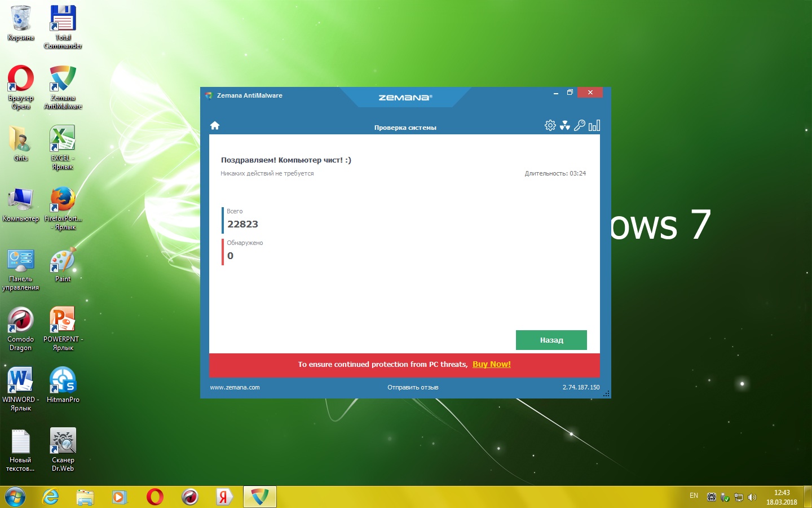Viewport: 812px width, 508px height.
Task: Select Новый текстовый document icon
Action: click(x=21, y=450)
